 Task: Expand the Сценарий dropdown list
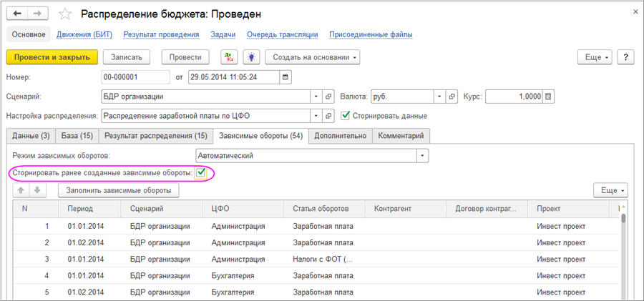pyautogui.click(x=316, y=96)
